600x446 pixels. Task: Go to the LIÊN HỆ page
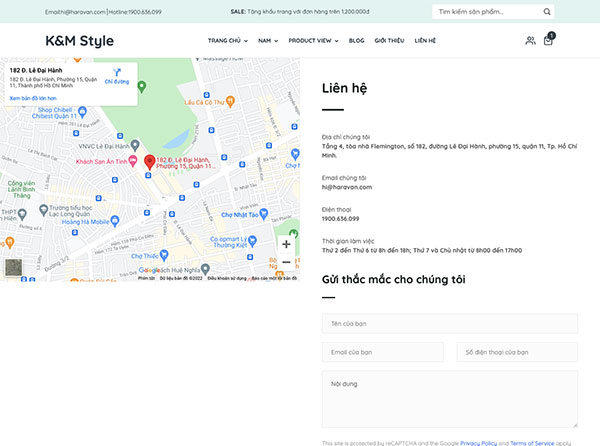tap(425, 41)
